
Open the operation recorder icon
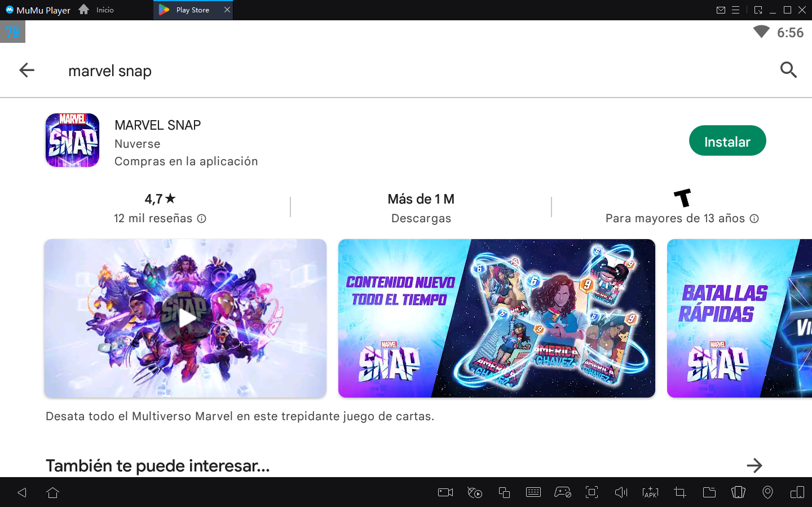(475, 493)
